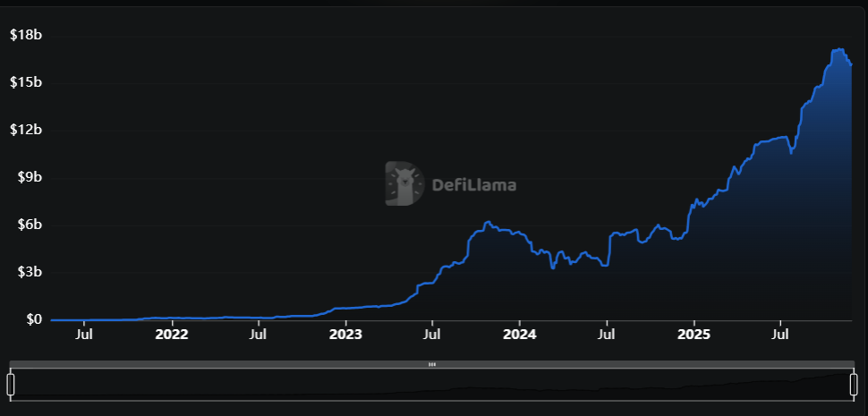Click the 2023 x-axis label
The height and width of the screenshot is (416, 868).
tap(346, 335)
